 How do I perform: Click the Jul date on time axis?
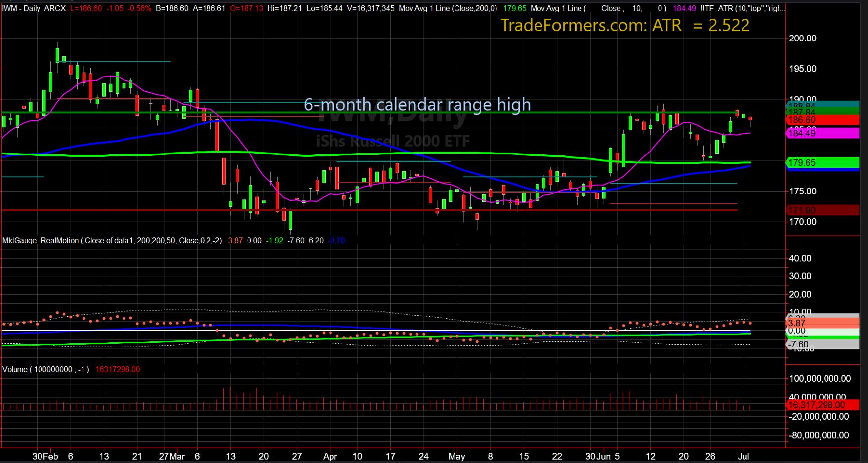tap(744, 457)
